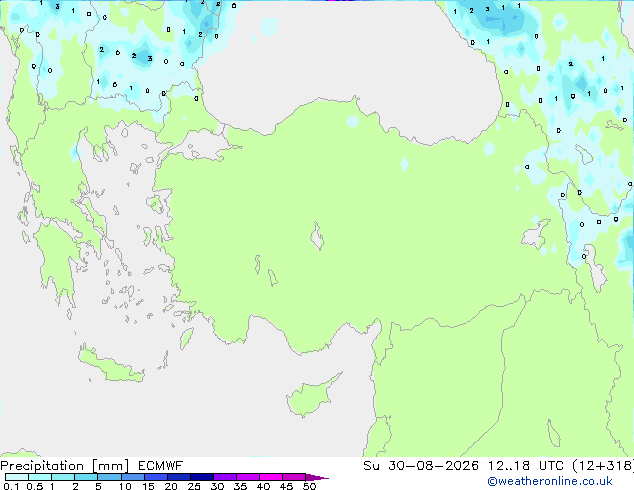Viewport: 634px width, 490px height.
Task: Pick the 35–40 mm violet legend swatch
Action: 248,477
